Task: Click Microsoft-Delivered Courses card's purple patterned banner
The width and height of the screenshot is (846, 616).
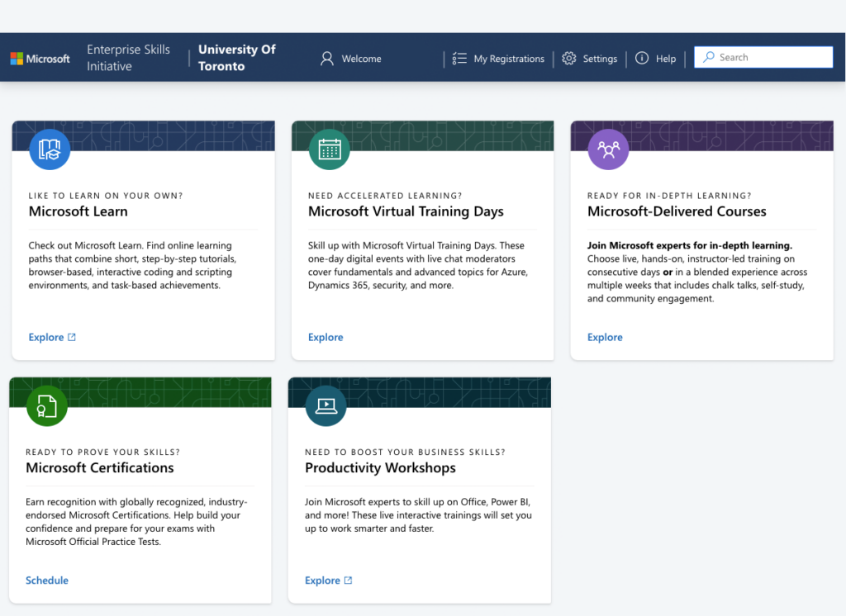Action: pos(702,136)
